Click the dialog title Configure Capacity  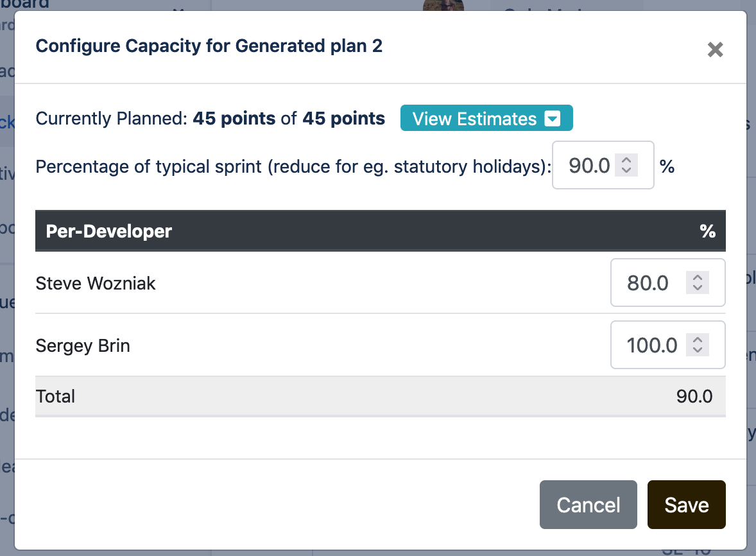click(x=209, y=46)
